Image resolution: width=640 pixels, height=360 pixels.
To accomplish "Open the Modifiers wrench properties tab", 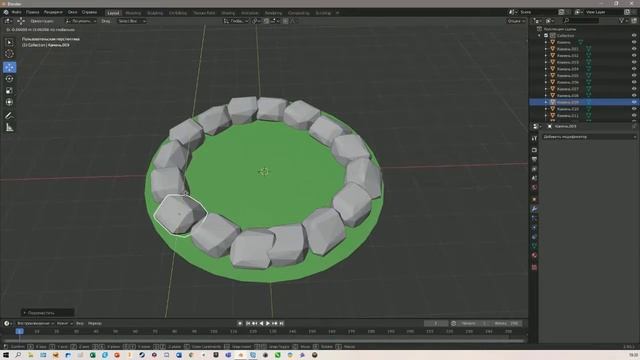I will coord(534,209).
